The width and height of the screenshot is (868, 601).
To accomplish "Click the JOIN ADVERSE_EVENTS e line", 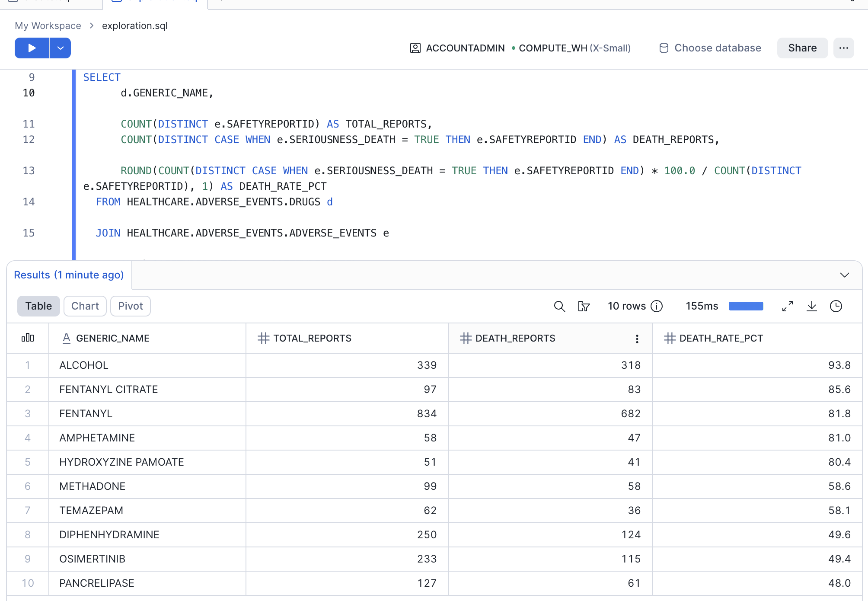I will [x=243, y=233].
